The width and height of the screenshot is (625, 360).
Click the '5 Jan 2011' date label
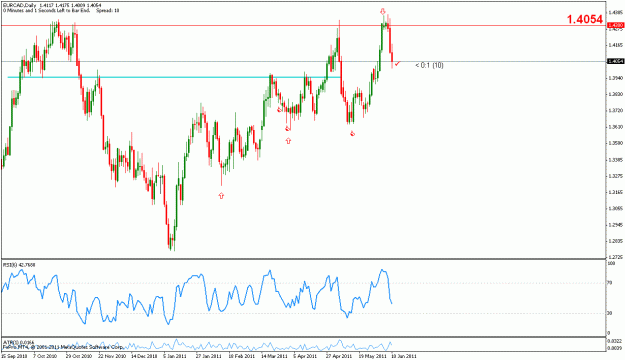175,356
